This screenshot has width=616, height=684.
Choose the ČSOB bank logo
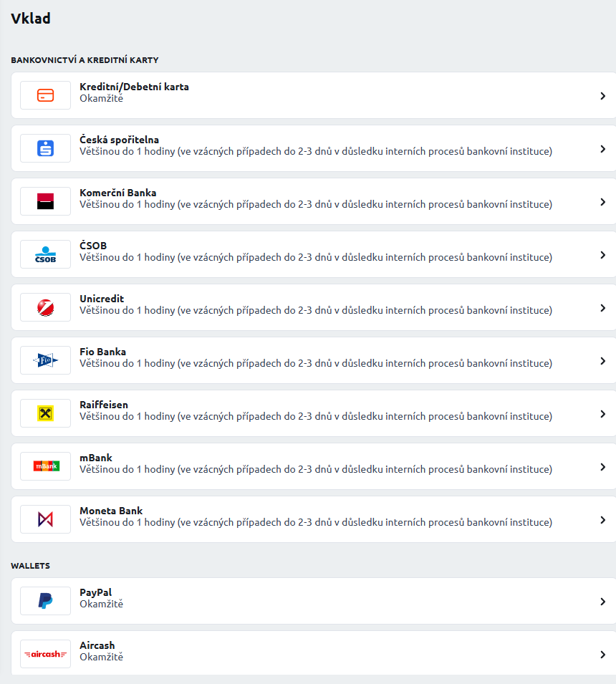[45, 254]
